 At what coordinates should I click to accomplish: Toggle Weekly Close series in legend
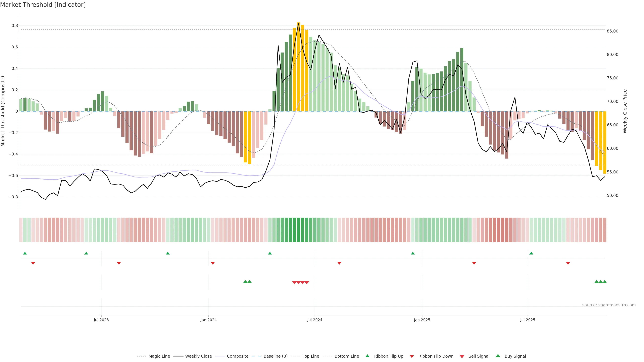(198, 356)
